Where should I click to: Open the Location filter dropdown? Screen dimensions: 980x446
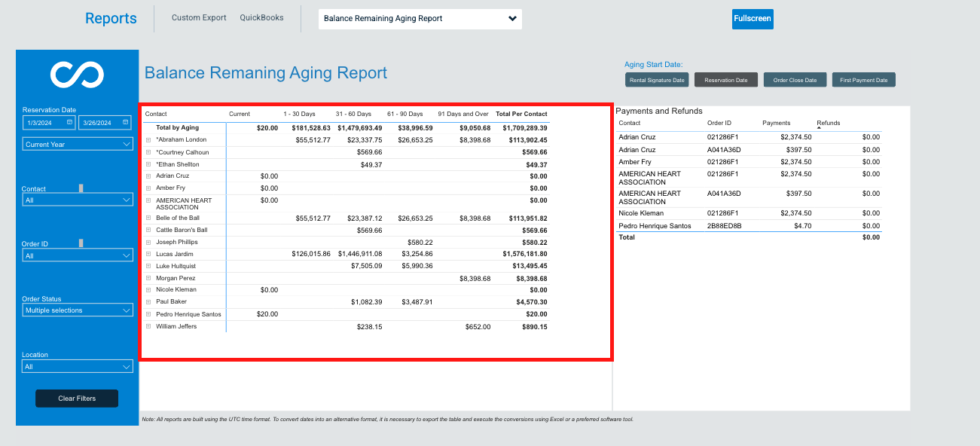77,366
